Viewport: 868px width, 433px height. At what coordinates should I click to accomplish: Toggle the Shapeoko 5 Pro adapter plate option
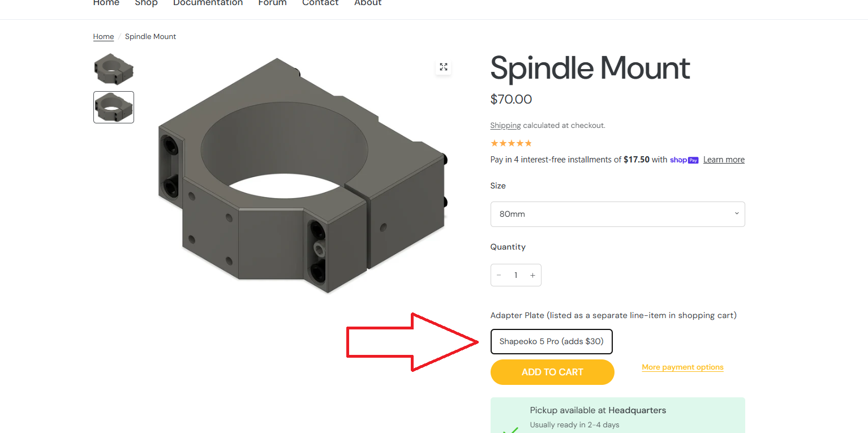point(551,341)
